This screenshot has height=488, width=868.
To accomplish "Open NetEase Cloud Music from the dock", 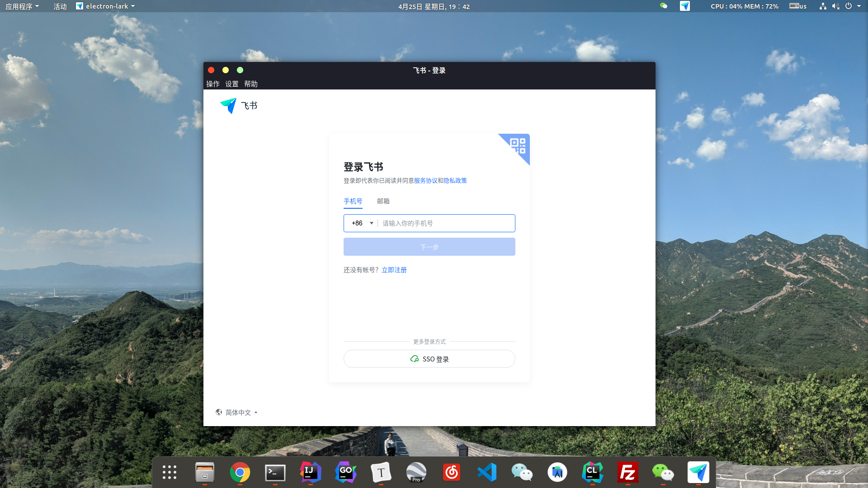I will (x=452, y=473).
